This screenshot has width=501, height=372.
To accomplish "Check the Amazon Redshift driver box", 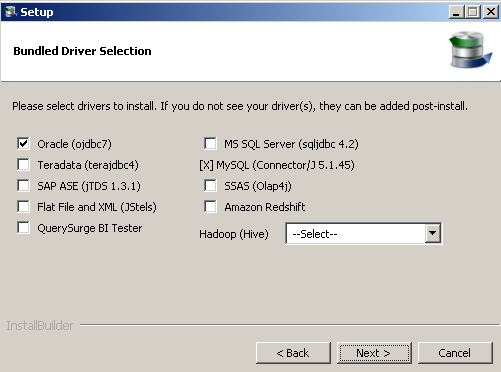I will [210, 207].
